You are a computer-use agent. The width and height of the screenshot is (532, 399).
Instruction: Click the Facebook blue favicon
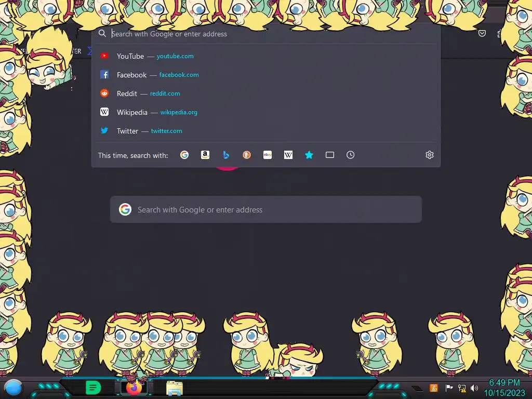[104, 74]
